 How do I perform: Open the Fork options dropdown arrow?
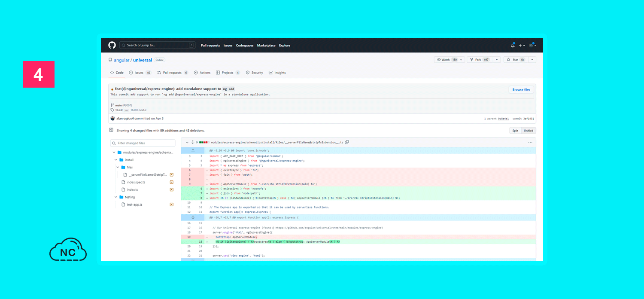tap(497, 60)
